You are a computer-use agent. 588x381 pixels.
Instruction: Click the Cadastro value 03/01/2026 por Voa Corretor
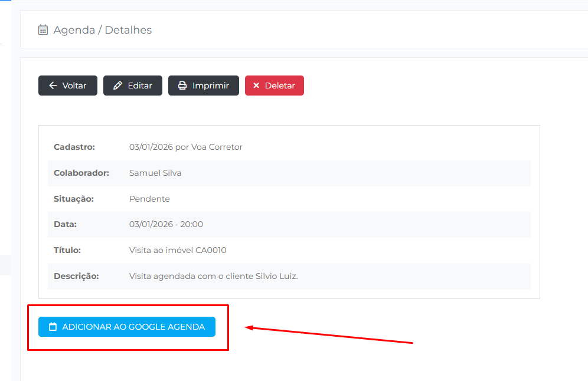186,147
